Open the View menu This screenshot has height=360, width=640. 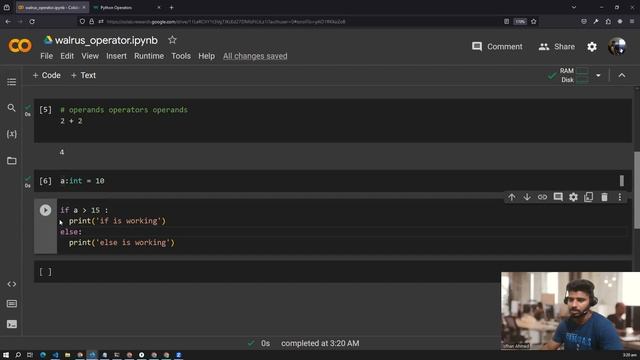(90, 56)
